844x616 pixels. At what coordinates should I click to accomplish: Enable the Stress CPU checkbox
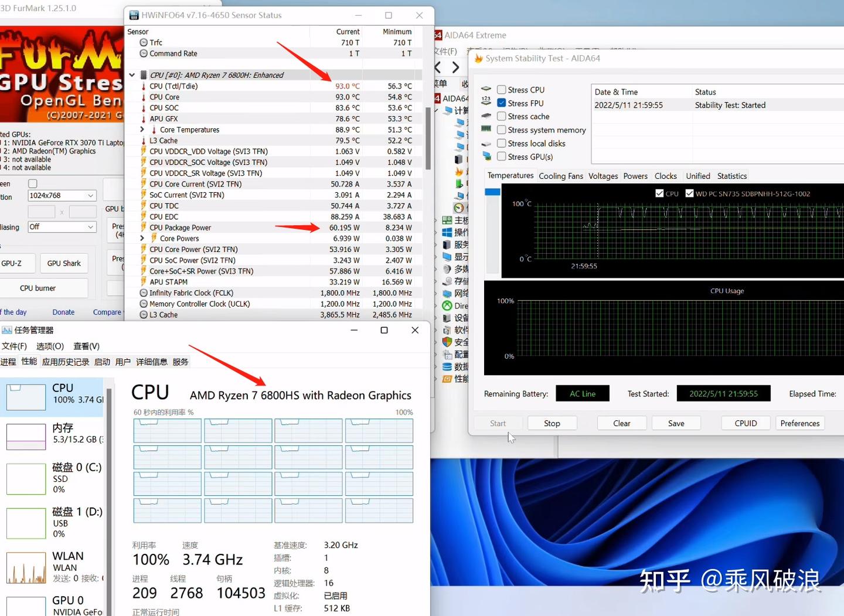tap(501, 89)
